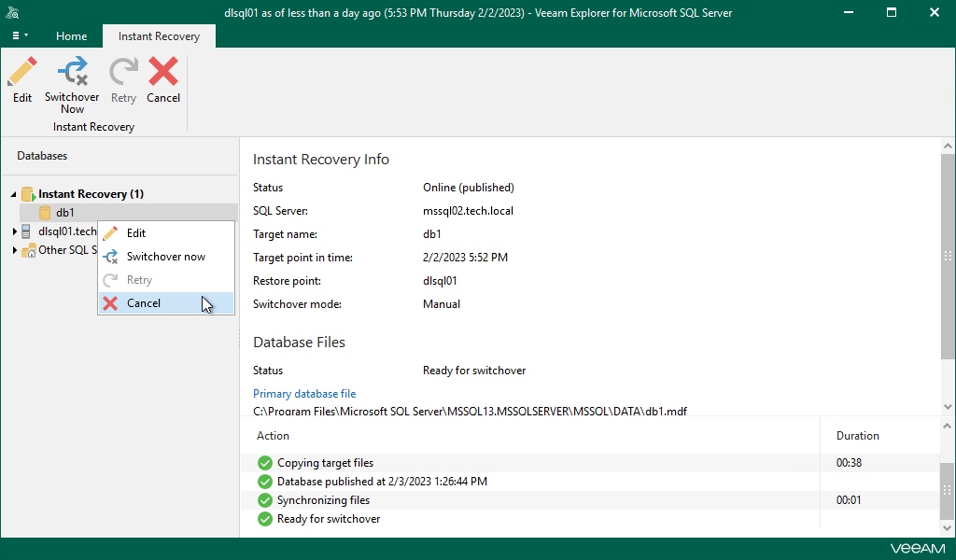The image size is (956, 560).
Task: Open the main hamburger menu
Action: (x=20, y=35)
